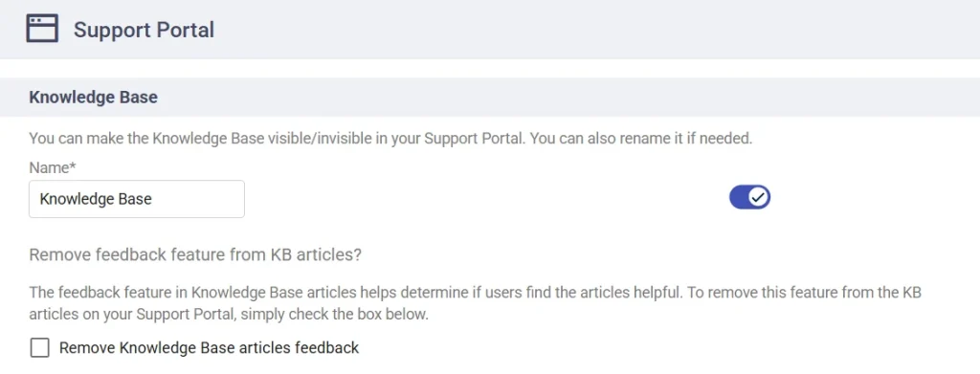Image resolution: width=980 pixels, height=374 pixels.
Task: Click the visible/invisible description sentence
Action: (x=390, y=138)
